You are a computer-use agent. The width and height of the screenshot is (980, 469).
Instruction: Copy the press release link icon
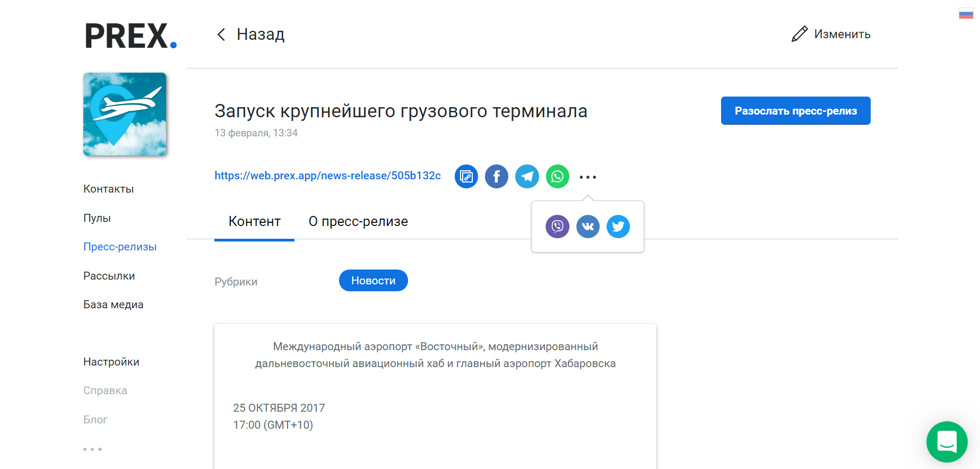pyautogui.click(x=466, y=177)
